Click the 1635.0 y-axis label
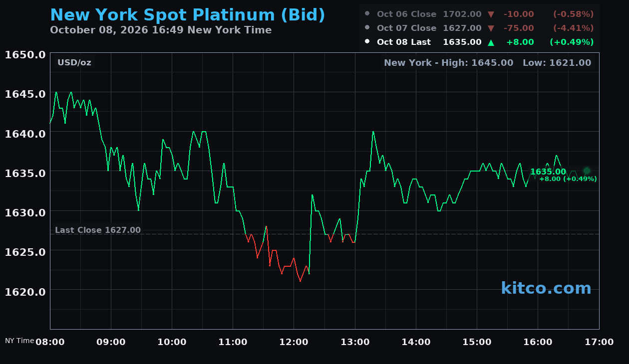This screenshot has width=629, height=364. 25,173
